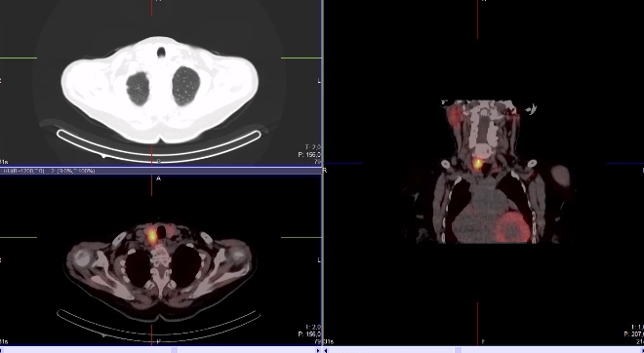Click the right bottom scrollbar thumb
The image size is (644, 353).
pyautogui.click(x=458, y=350)
